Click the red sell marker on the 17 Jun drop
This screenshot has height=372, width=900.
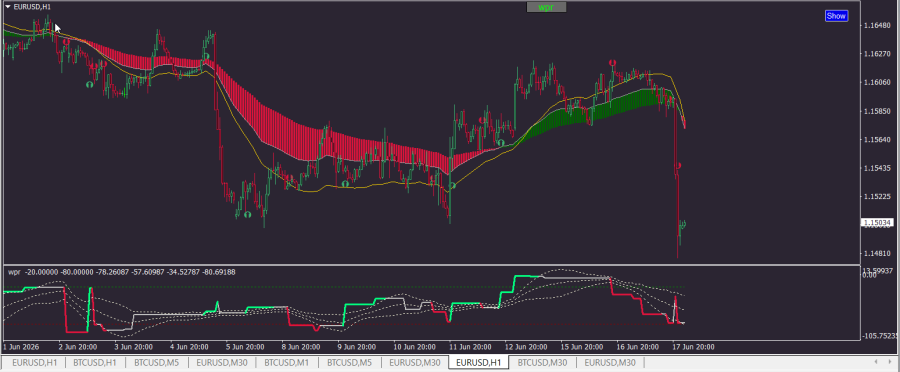click(678, 166)
